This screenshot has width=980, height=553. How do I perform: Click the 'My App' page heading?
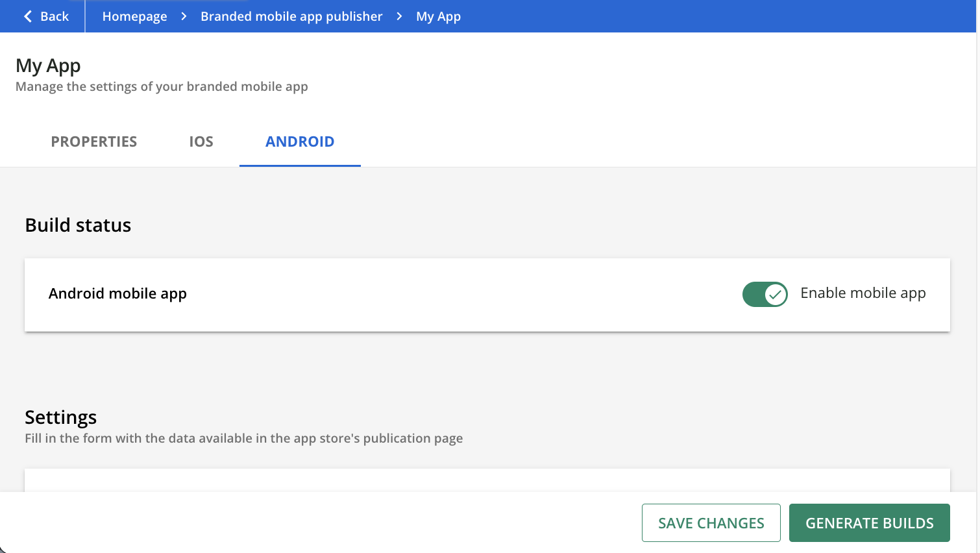click(x=48, y=66)
